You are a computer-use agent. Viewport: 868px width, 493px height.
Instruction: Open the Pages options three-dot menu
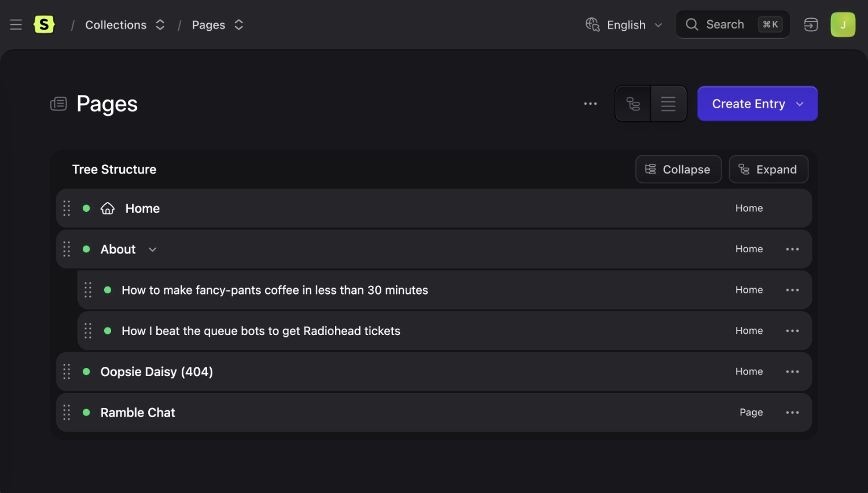(590, 104)
